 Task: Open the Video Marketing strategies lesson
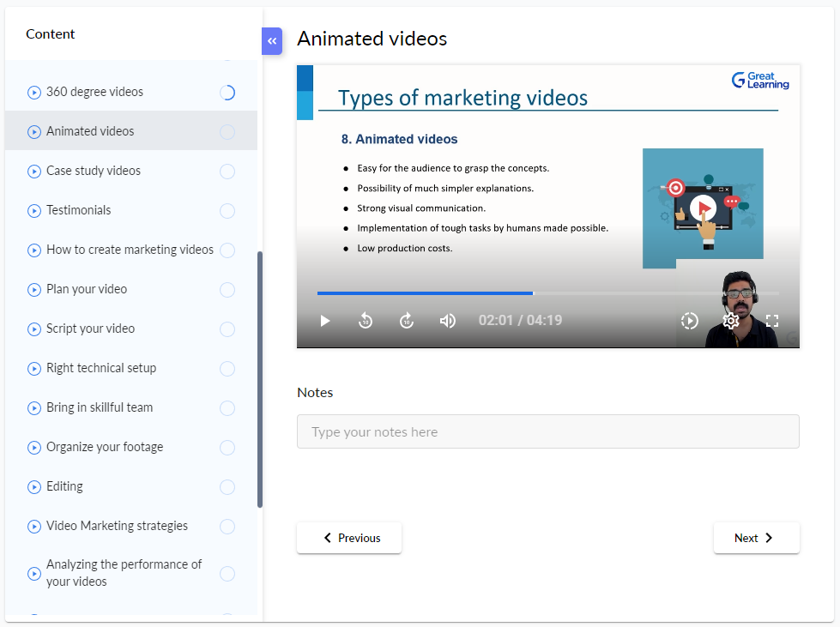click(131, 527)
